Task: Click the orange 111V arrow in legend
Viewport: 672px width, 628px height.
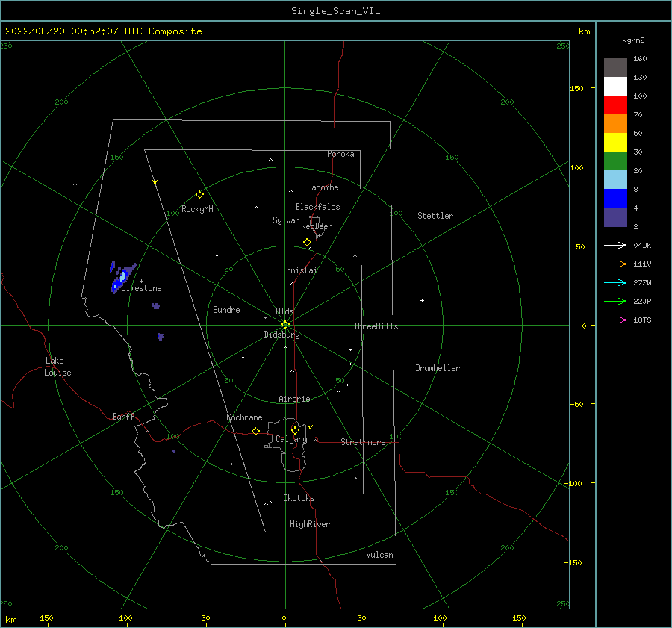Action: click(x=615, y=264)
